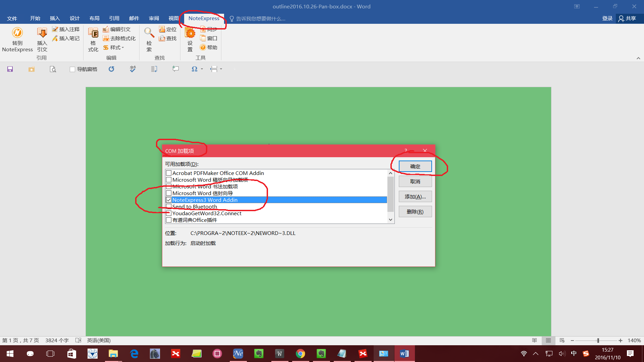
Task: Click Window (窗口) in the Tools group
Action: pos(209,39)
